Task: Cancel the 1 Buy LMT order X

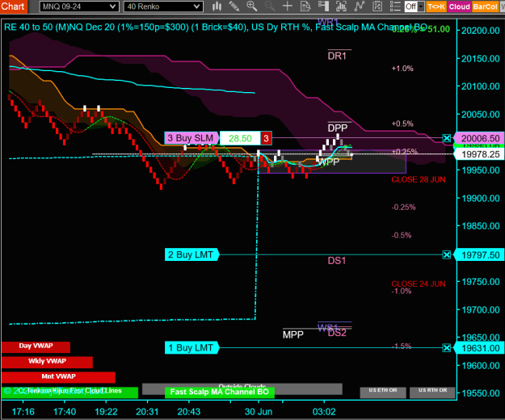Action: (446, 348)
